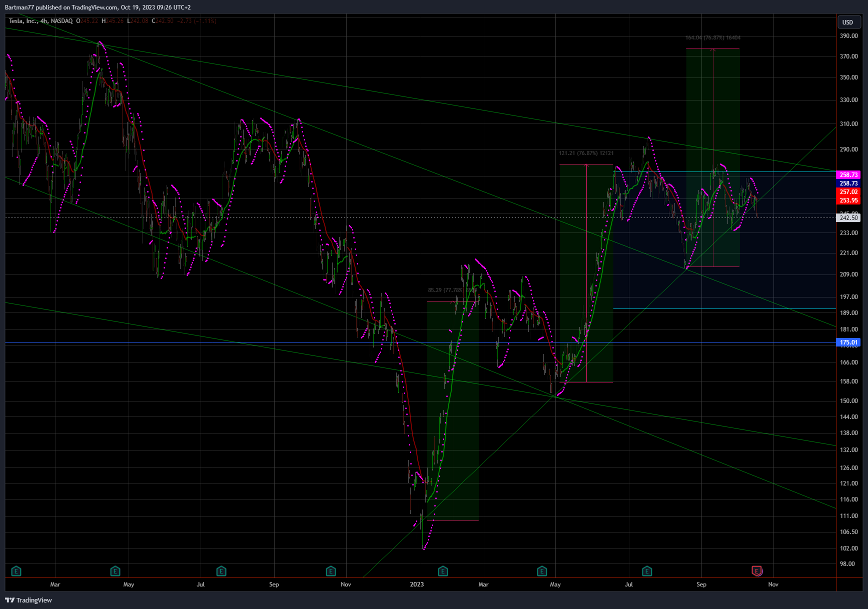The width and height of the screenshot is (868, 609).
Task: Click the red upcoming earnings marker
Action: (757, 570)
